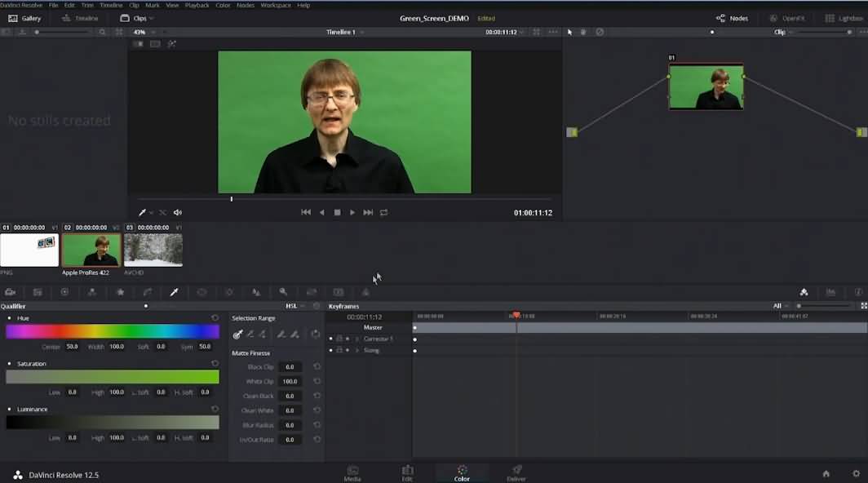This screenshot has width=868, height=483.
Task: Open the OpenFX panel
Action: 786,18
